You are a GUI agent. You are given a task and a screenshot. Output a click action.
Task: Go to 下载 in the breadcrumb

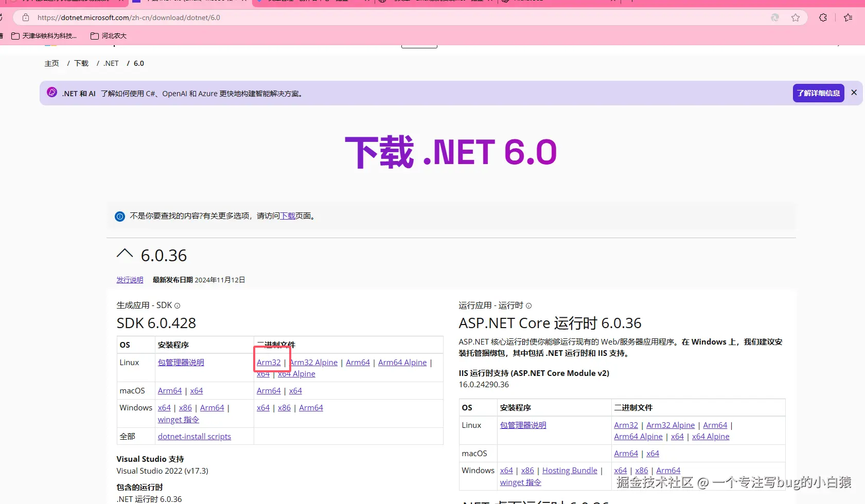pos(81,63)
